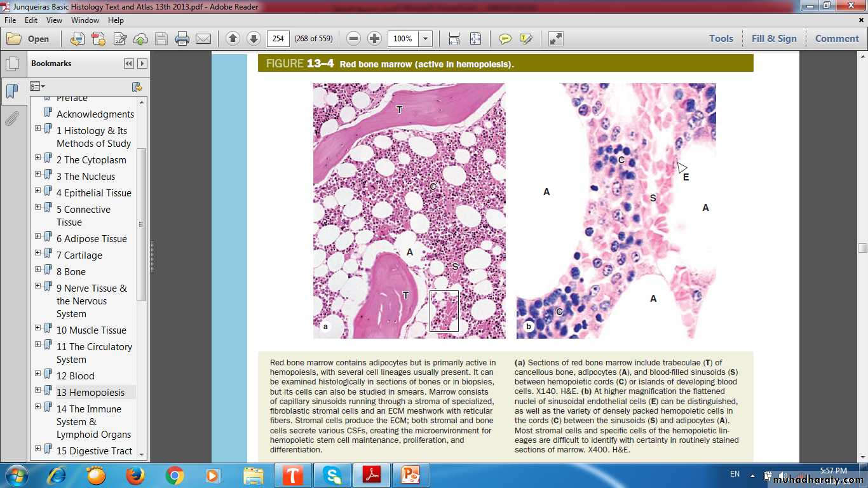Open the Attachments paperclip panel
Screen dimensions: 868x488
[x=11, y=119]
